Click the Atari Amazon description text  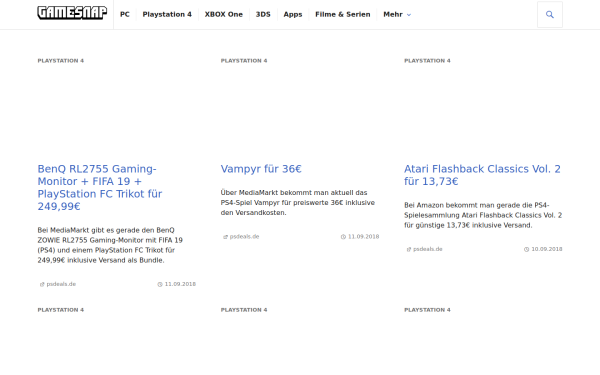click(483, 215)
